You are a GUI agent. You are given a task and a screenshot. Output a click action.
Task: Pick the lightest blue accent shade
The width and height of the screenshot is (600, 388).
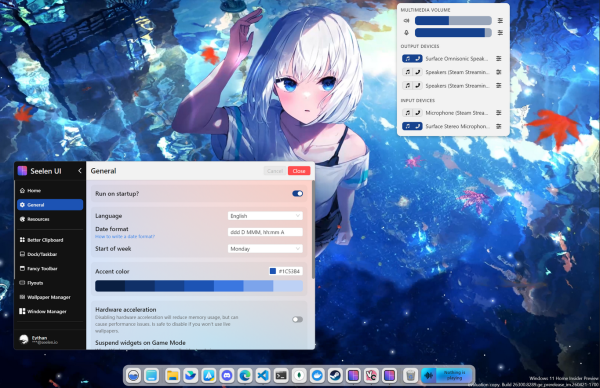[x=288, y=286]
